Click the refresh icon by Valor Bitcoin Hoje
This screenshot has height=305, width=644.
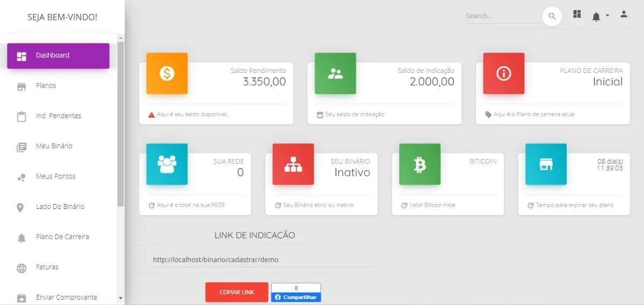tap(404, 205)
